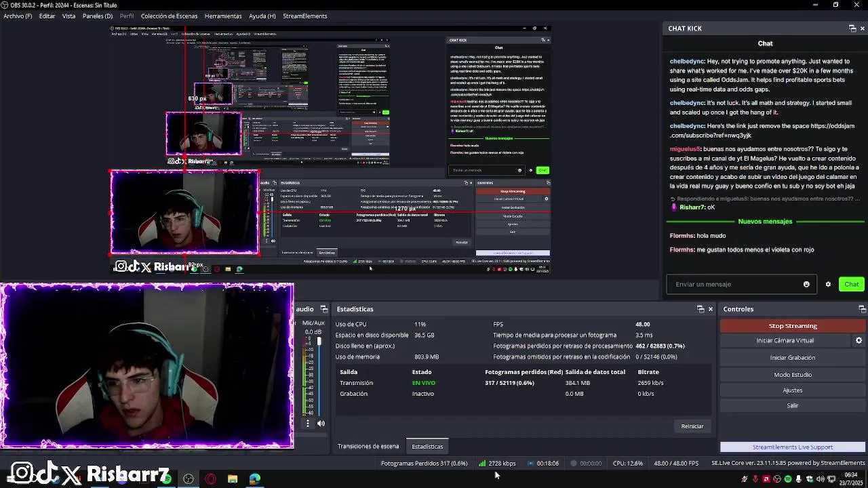Viewport: 868px width, 488px height.
Task: Click recording timer 00:00:00 indicator
Action: [587, 464]
